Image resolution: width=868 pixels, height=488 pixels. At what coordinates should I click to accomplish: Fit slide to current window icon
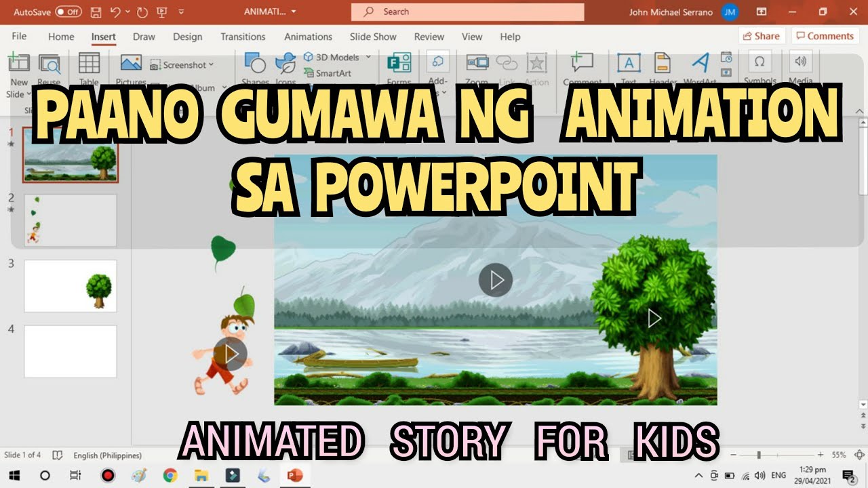point(861,455)
